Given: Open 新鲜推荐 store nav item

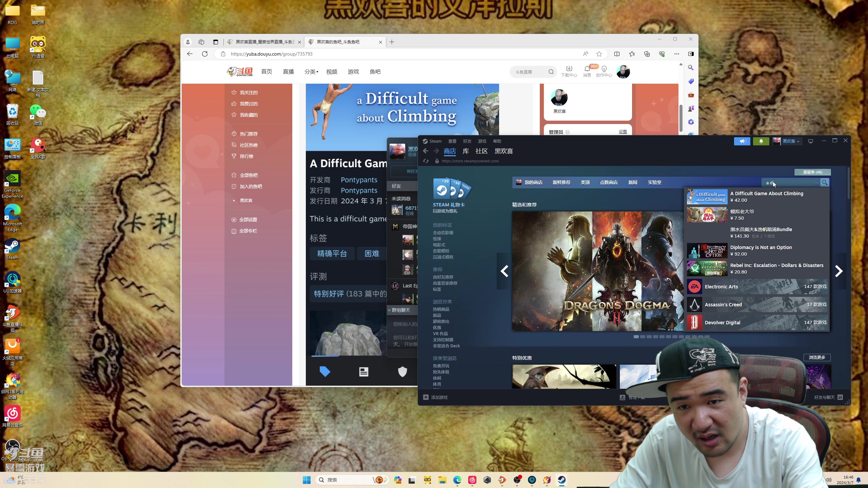Looking at the screenshot, I should pos(561,182).
